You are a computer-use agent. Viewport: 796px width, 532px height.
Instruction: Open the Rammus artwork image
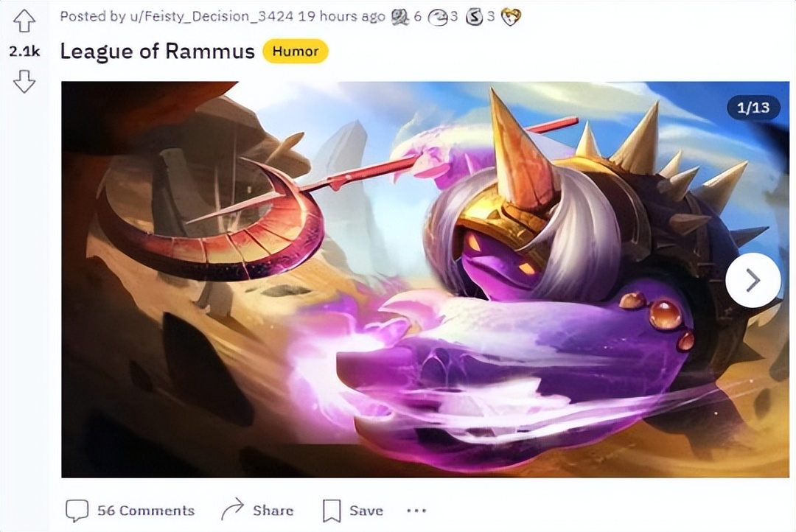pyautogui.click(x=425, y=280)
